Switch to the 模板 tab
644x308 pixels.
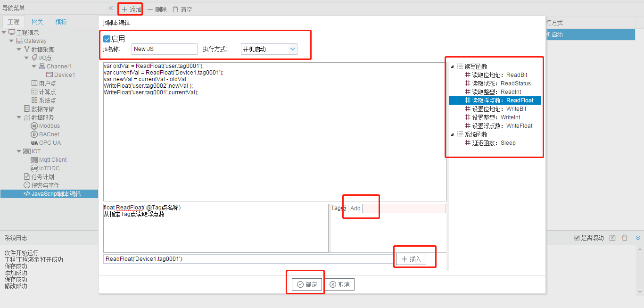(61, 22)
